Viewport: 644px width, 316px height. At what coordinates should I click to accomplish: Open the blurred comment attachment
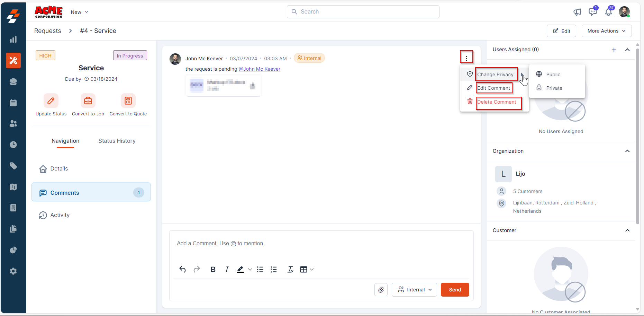click(223, 85)
